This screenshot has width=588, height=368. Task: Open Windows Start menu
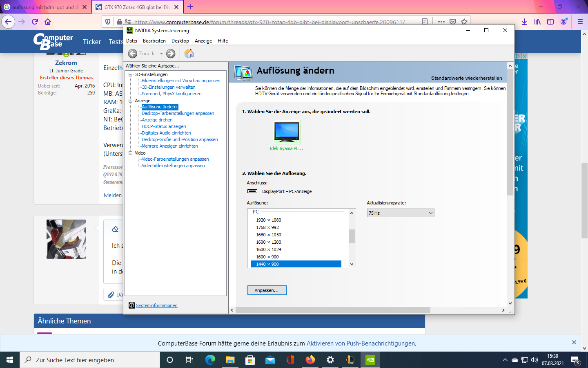click(10, 360)
